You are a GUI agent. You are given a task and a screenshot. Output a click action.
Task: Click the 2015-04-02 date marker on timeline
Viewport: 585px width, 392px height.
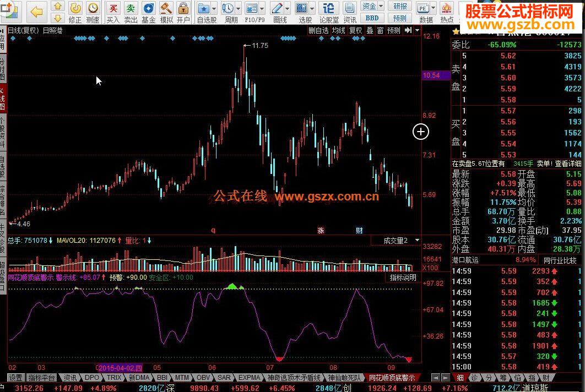[x=120, y=368]
